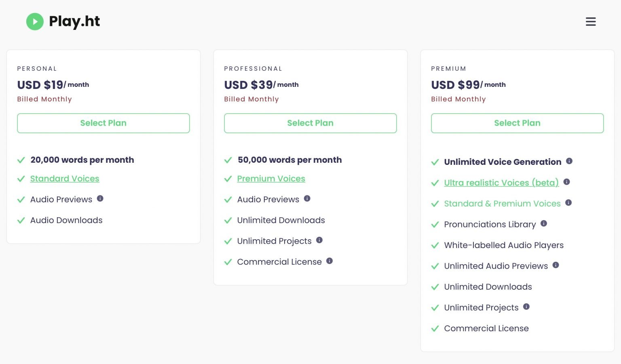The image size is (621, 364).
Task: Open the hamburger menu
Action: coord(591,21)
